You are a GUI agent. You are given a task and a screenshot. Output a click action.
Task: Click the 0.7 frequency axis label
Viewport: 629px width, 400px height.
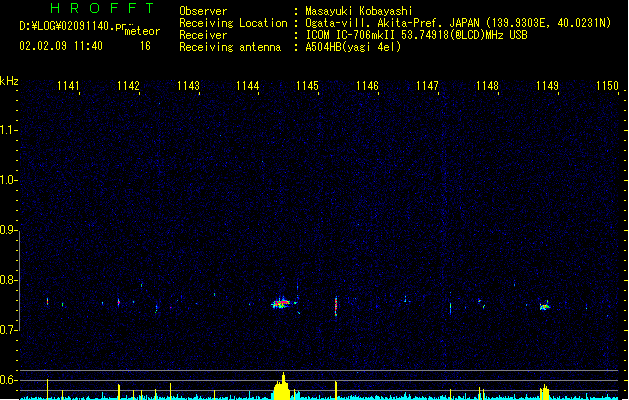(8, 330)
